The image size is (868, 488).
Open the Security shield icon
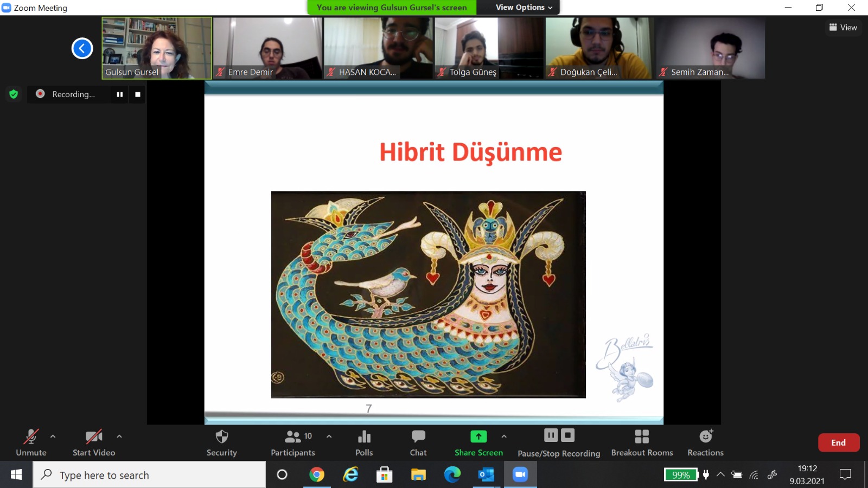(221, 437)
